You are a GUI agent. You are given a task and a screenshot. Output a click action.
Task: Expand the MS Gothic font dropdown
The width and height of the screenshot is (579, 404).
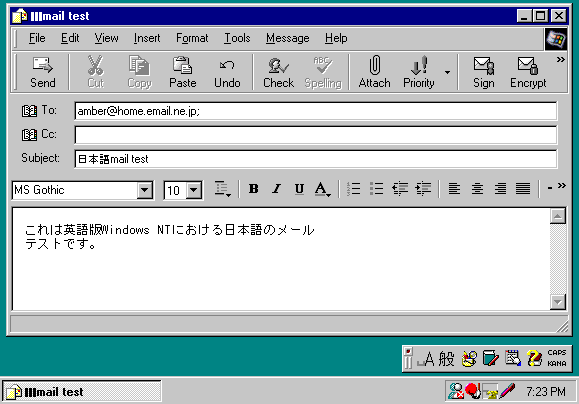coord(145,191)
